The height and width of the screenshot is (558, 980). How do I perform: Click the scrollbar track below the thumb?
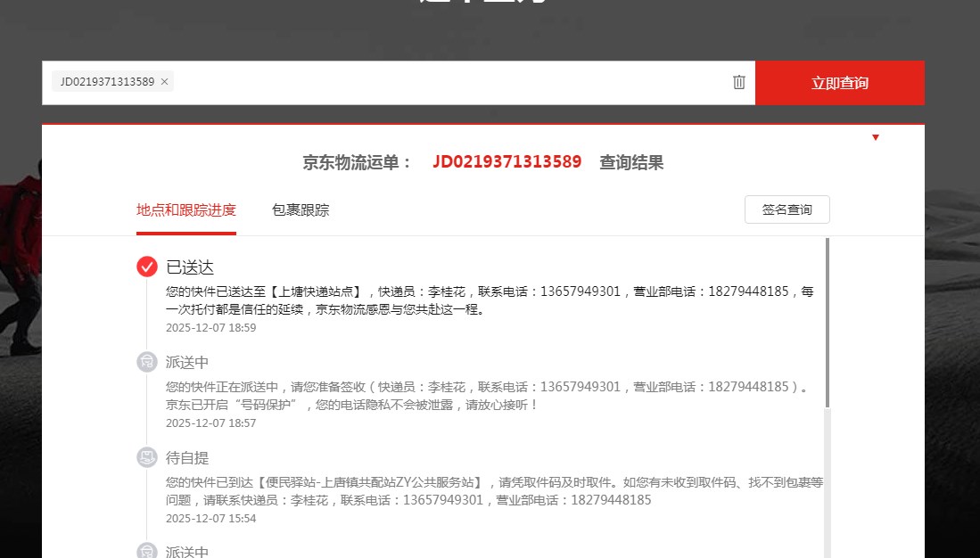pos(828,481)
